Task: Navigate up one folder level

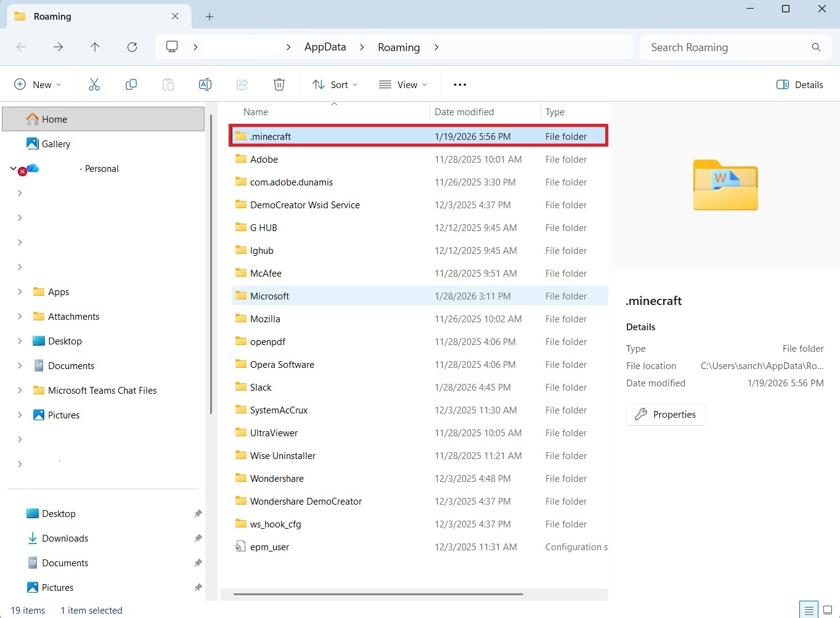Action: coord(95,47)
